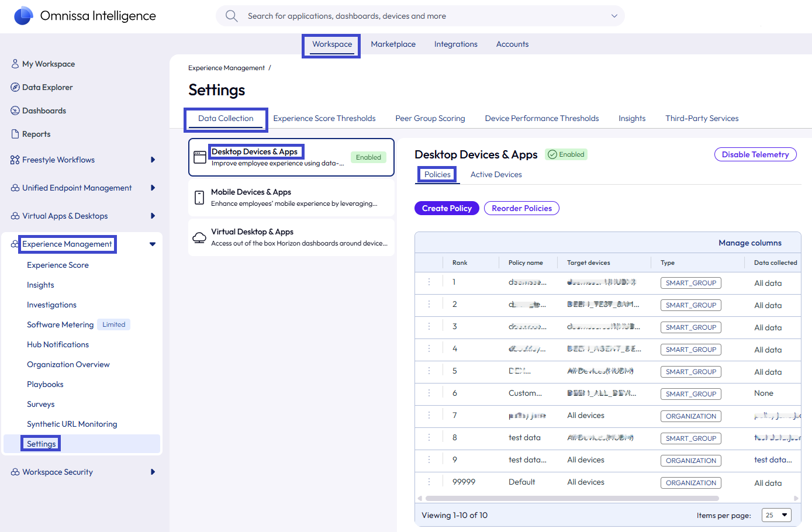This screenshot has height=532, width=812.
Task: Open row actions menu for rank 9
Action: point(429,460)
